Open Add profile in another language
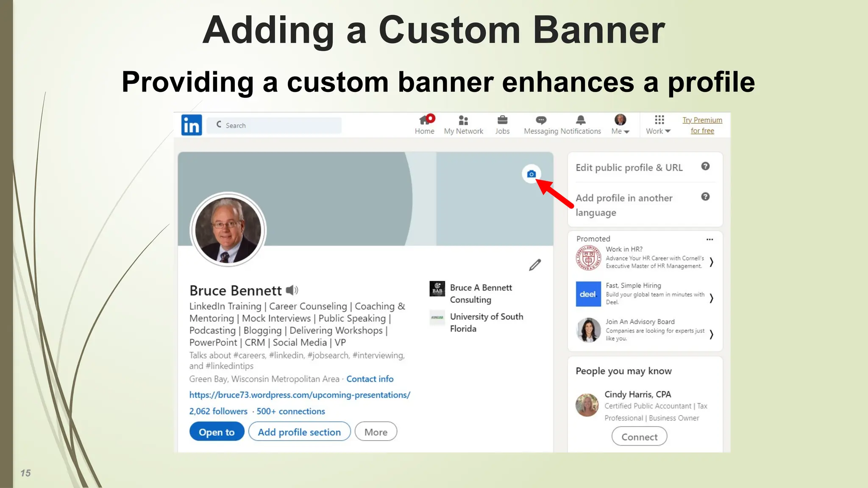The image size is (868, 488). 624,205
